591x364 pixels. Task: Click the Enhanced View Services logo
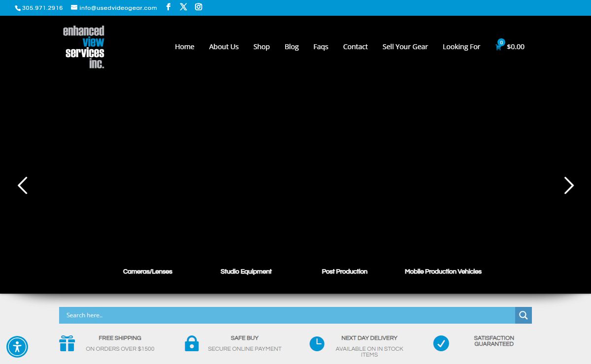click(84, 47)
